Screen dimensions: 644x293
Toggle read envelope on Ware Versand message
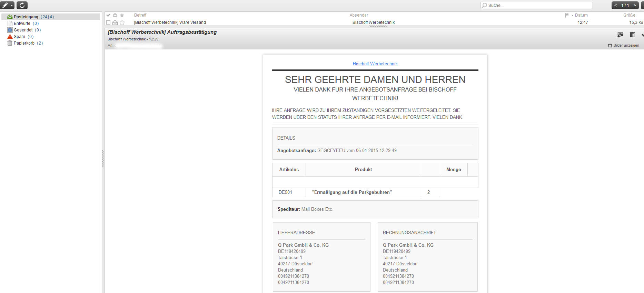(115, 22)
